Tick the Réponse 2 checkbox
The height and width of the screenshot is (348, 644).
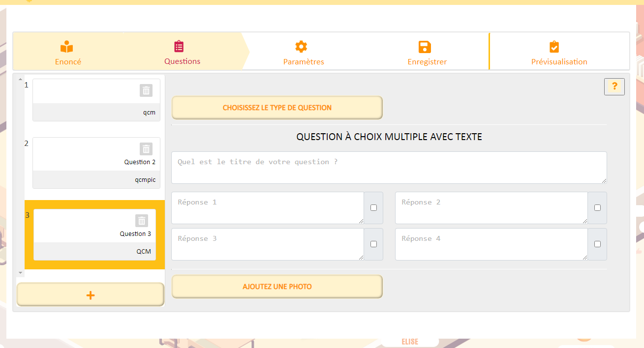597,207
